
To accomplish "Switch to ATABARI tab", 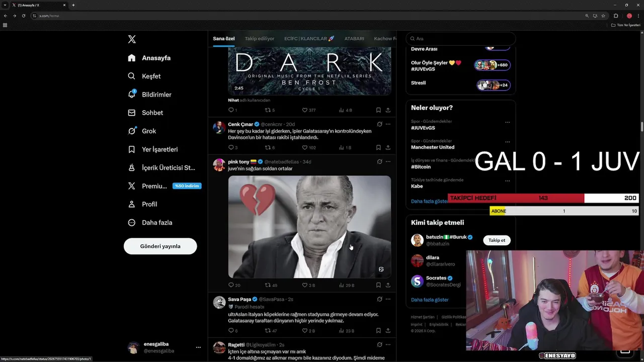I will [x=354, y=39].
